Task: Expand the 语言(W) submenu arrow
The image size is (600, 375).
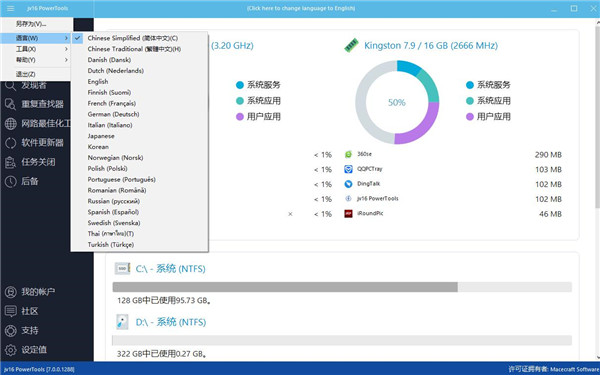Action: 67,38
